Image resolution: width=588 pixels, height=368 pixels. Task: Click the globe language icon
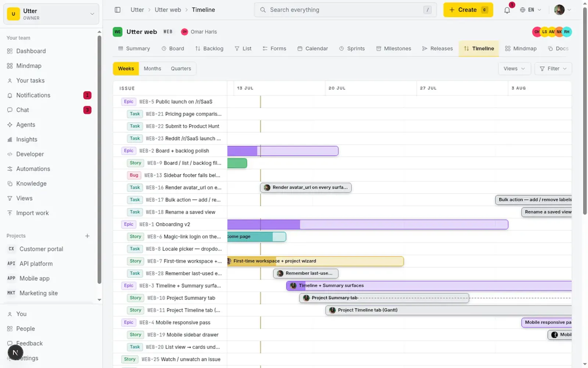pyautogui.click(x=523, y=10)
